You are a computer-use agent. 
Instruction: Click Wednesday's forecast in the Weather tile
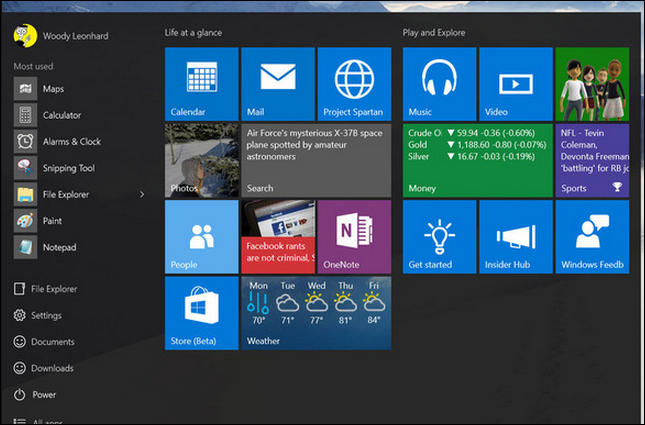tap(316, 302)
